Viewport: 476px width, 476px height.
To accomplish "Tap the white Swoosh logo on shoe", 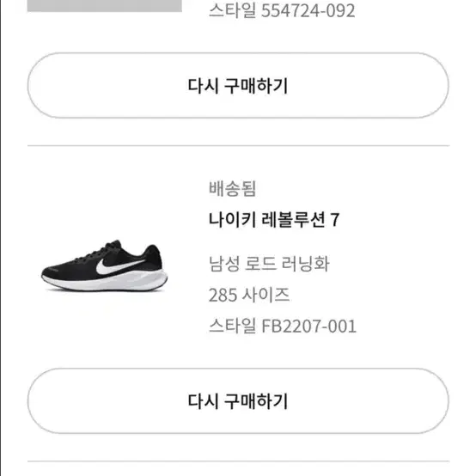I will pyautogui.click(x=120, y=266).
